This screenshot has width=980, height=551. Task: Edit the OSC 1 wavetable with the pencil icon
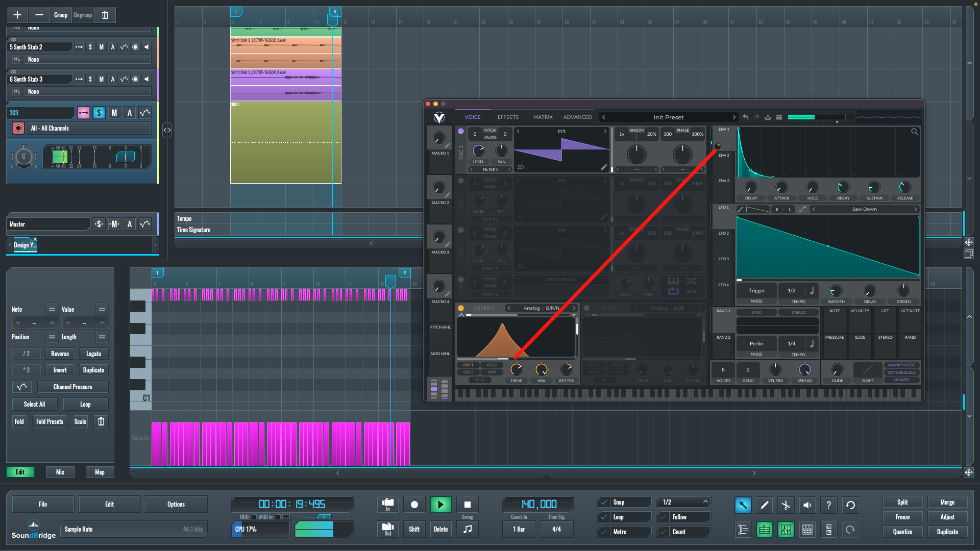(x=604, y=167)
